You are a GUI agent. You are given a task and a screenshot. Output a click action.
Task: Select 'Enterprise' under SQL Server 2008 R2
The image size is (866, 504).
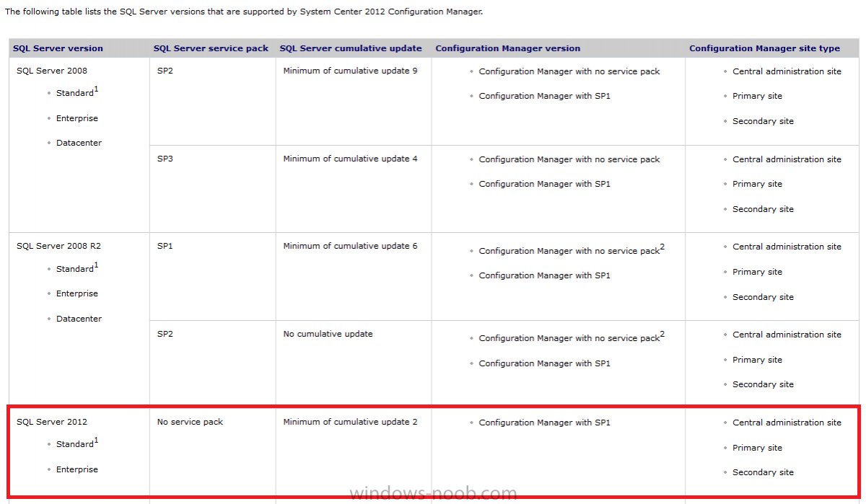pos(77,293)
